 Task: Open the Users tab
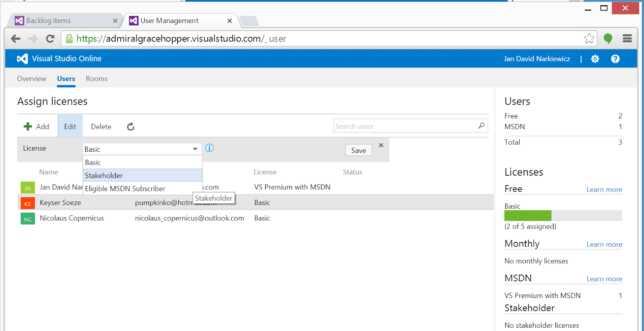(66, 79)
